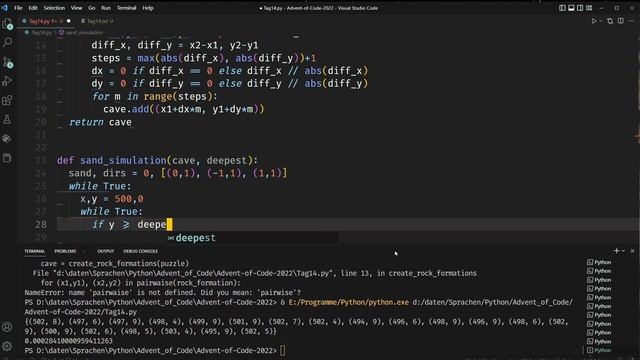
Task: Select the last highlighted Python terminal entry
Action: click(599, 350)
